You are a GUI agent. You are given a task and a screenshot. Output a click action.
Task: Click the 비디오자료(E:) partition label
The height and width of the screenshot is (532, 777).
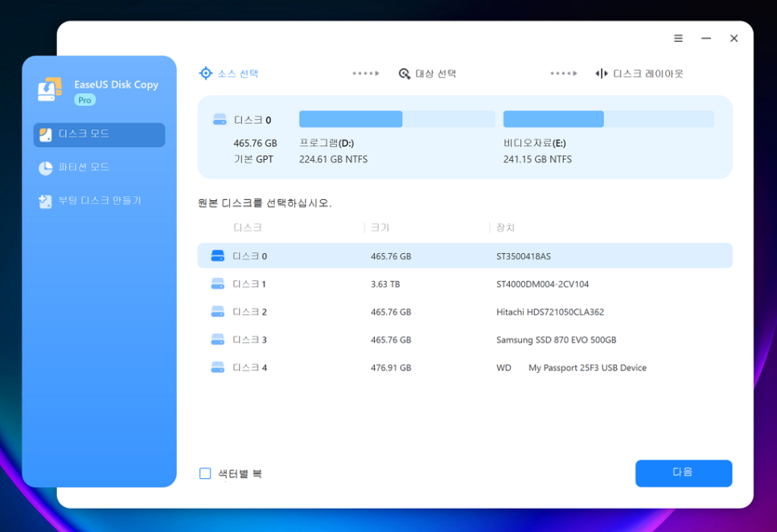535,143
